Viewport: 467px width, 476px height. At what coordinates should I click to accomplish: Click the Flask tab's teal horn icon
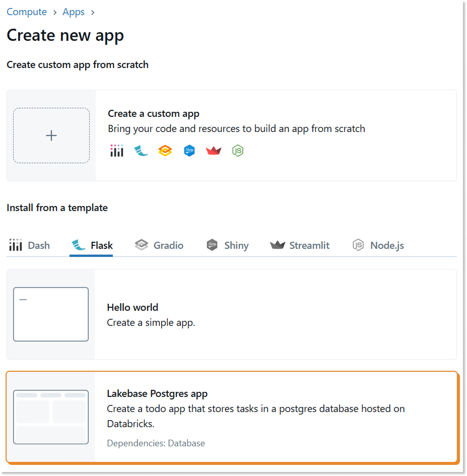[79, 245]
